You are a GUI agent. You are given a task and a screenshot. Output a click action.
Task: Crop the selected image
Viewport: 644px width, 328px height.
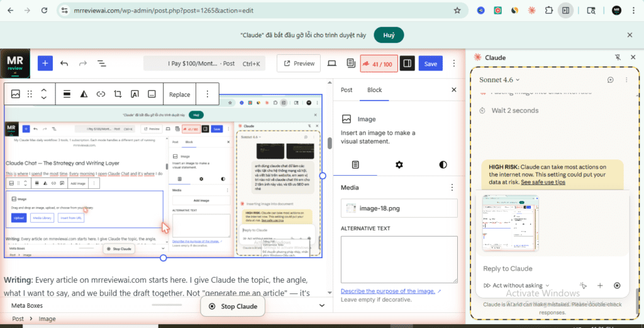coord(118,94)
